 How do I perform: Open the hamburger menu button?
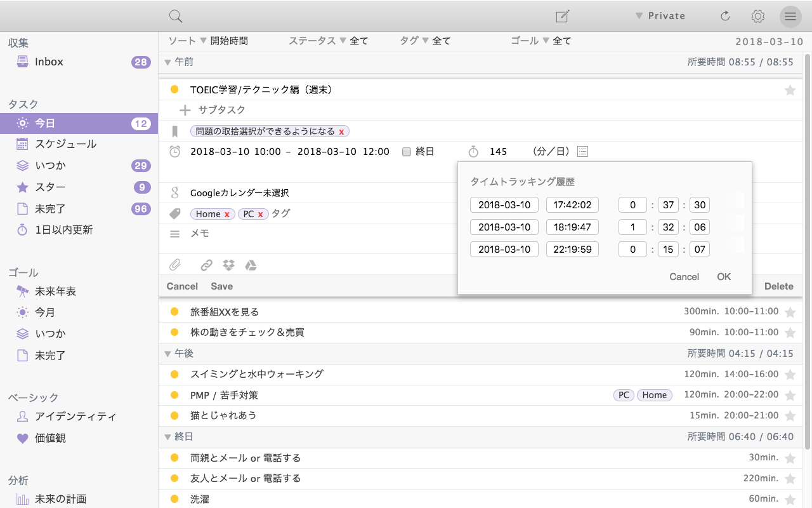[x=790, y=17]
